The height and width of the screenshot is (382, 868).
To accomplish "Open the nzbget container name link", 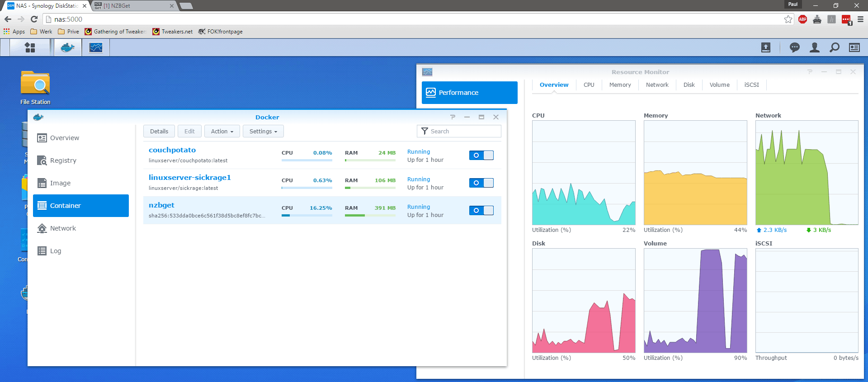I will pos(161,205).
